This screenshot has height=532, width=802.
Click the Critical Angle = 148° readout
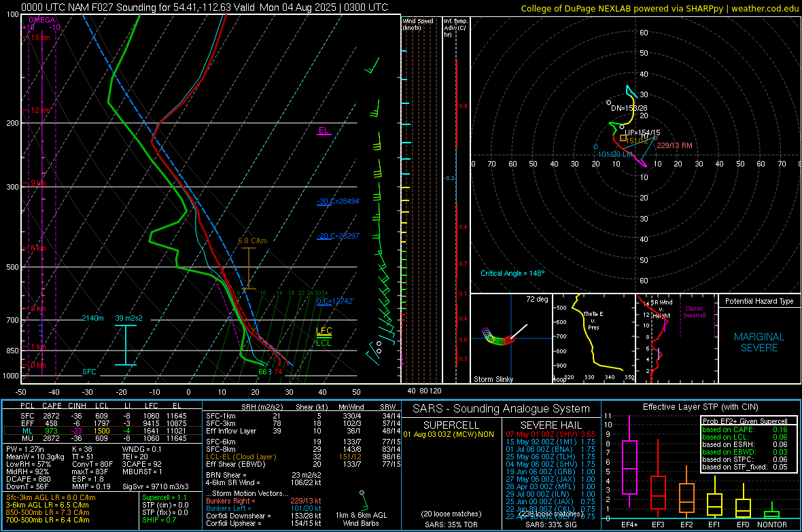click(512, 273)
